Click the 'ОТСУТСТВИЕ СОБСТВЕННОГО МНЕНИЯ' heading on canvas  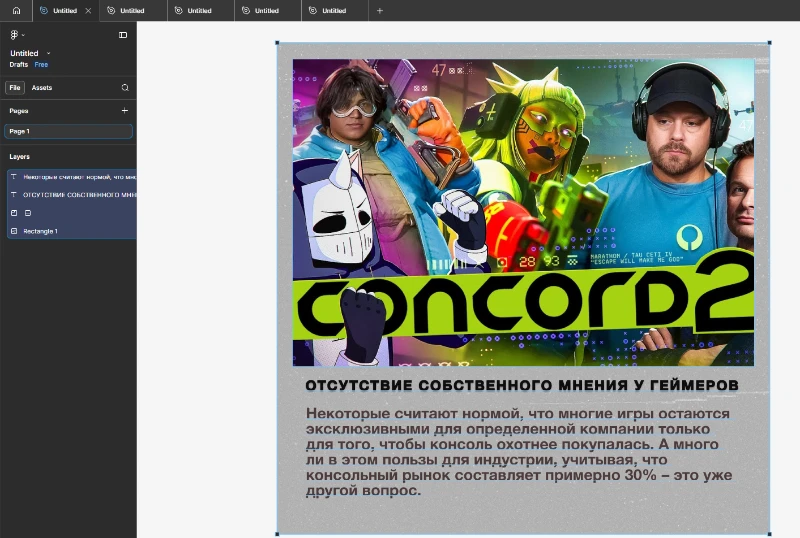[x=521, y=385]
